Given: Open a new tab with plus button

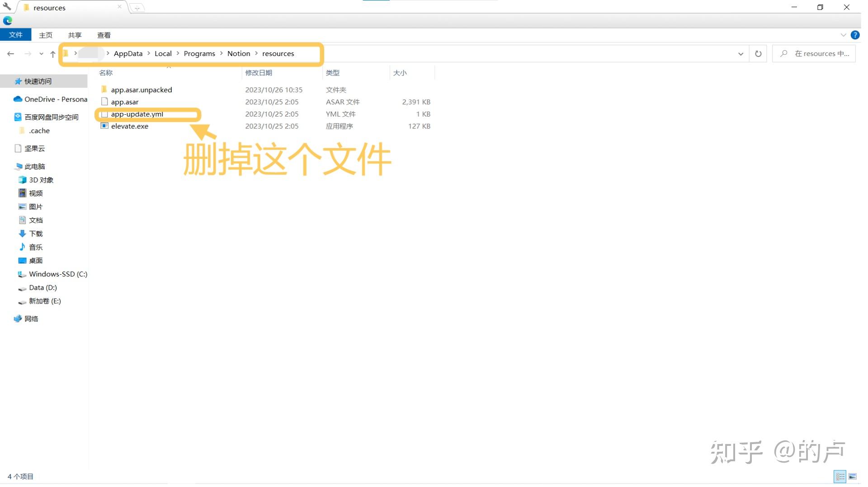Looking at the screenshot, I should [137, 8].
